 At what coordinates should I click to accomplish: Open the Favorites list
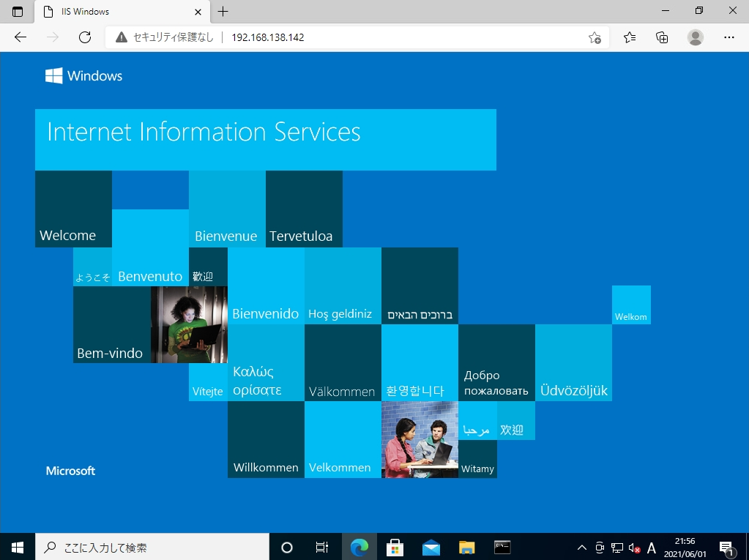pos(630,37)
